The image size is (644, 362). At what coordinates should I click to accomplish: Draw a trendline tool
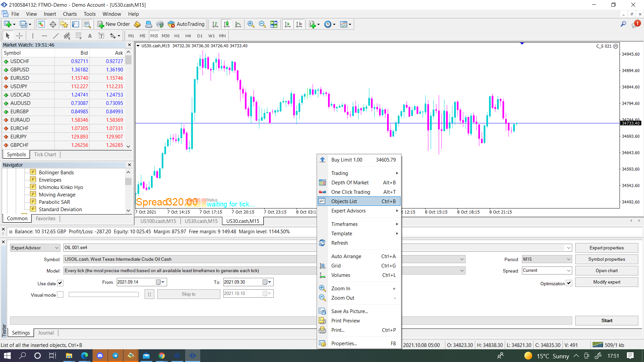pyautogui.click(x=56, y=36)
